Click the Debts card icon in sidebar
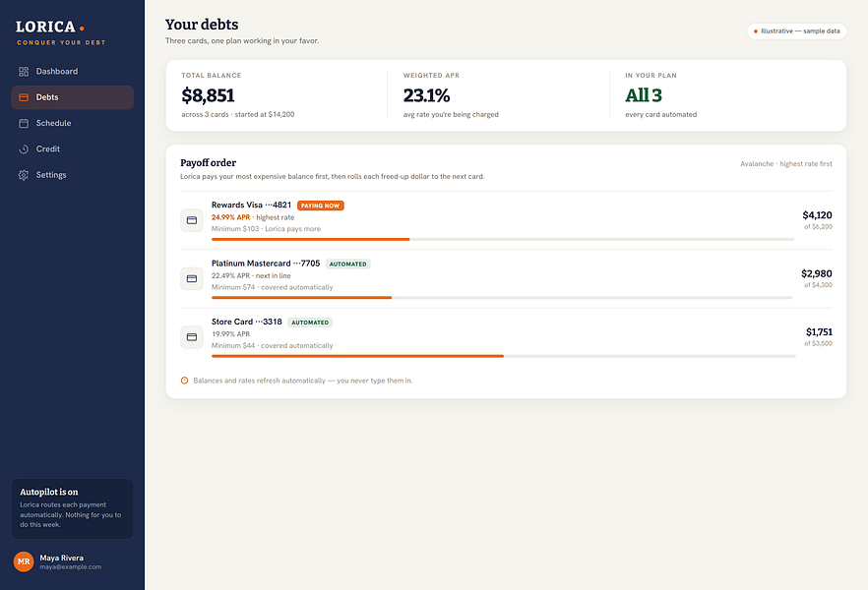The image size is (868, 590). (24, 97)
